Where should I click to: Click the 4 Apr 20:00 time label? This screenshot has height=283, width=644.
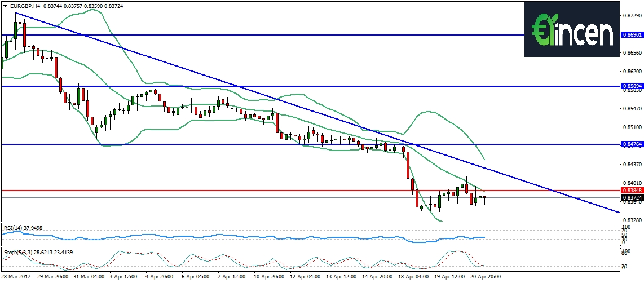(x=160, y=277)
